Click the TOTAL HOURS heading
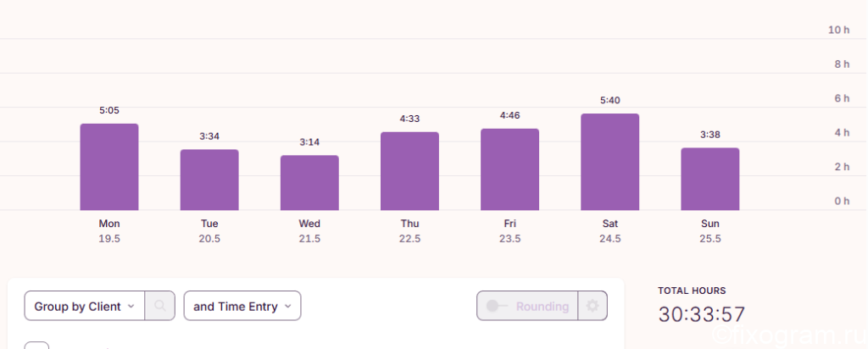868x349 pixels. click(x=692, y=291)
